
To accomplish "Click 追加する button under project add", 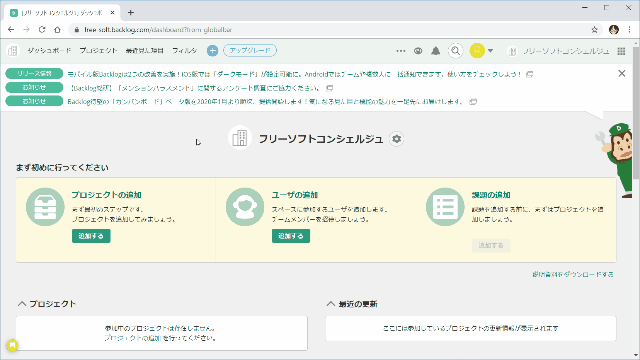I will 91,236.
